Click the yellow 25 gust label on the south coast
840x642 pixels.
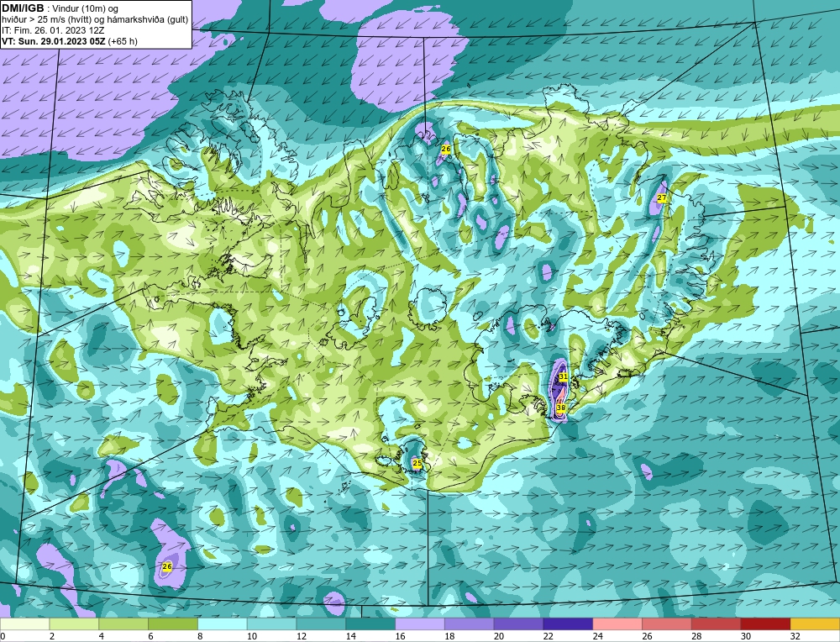coord(417,462)
